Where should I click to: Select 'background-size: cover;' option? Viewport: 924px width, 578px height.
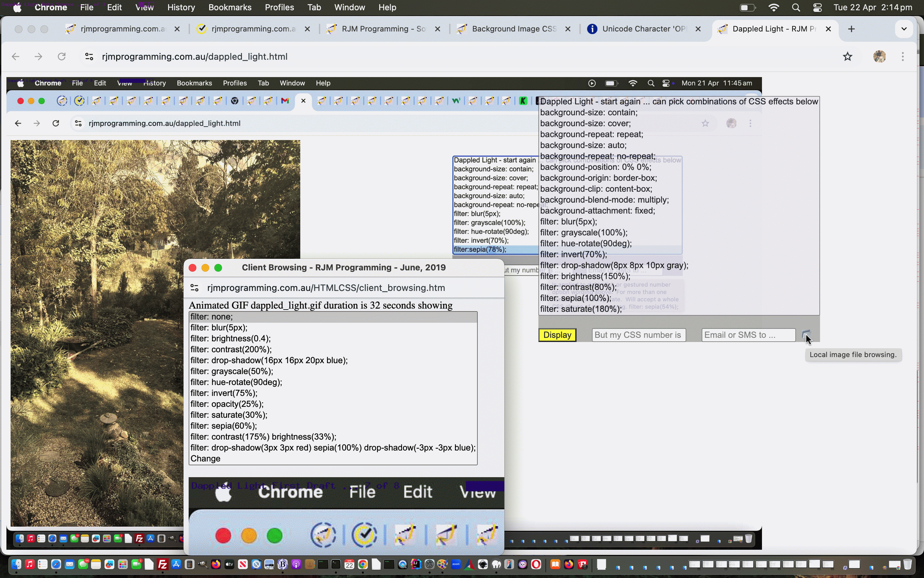tap(679, 124)
